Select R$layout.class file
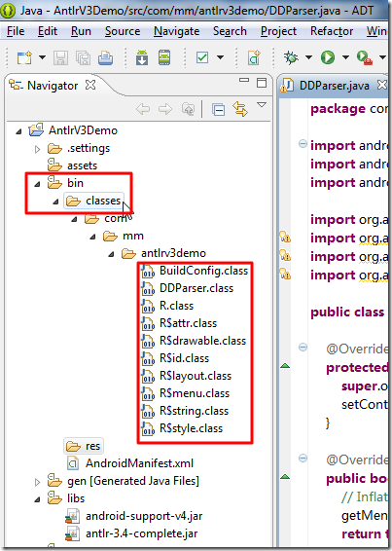Viewport: 392px width, 551px height. pyautogui.click(x=196, y=376)
